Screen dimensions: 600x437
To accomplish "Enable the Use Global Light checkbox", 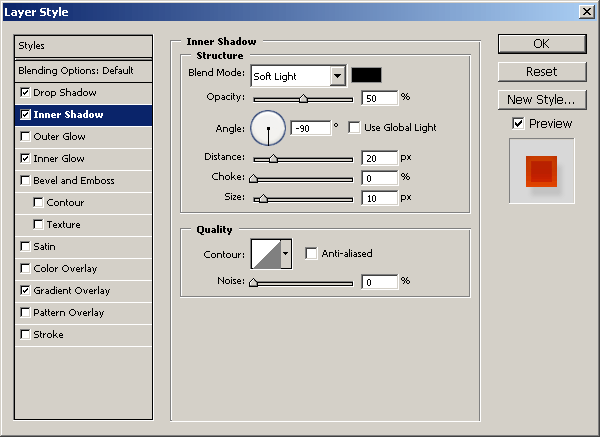I will (x=354, y=127).
